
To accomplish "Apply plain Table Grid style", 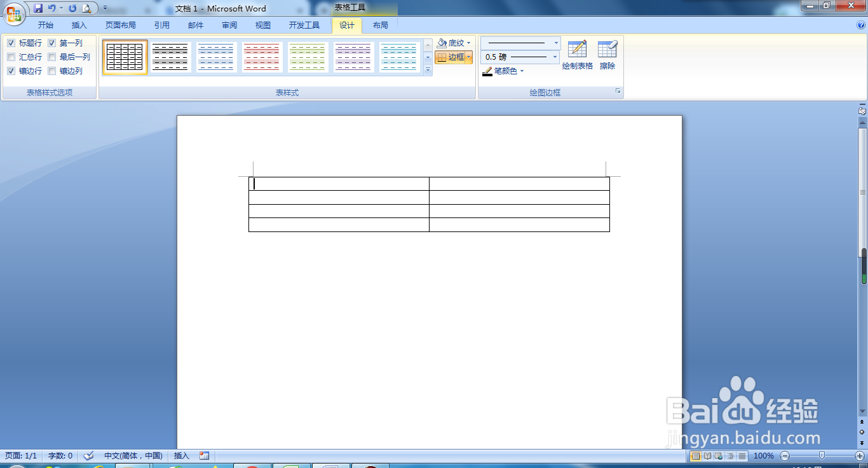I will coord(125,57).
